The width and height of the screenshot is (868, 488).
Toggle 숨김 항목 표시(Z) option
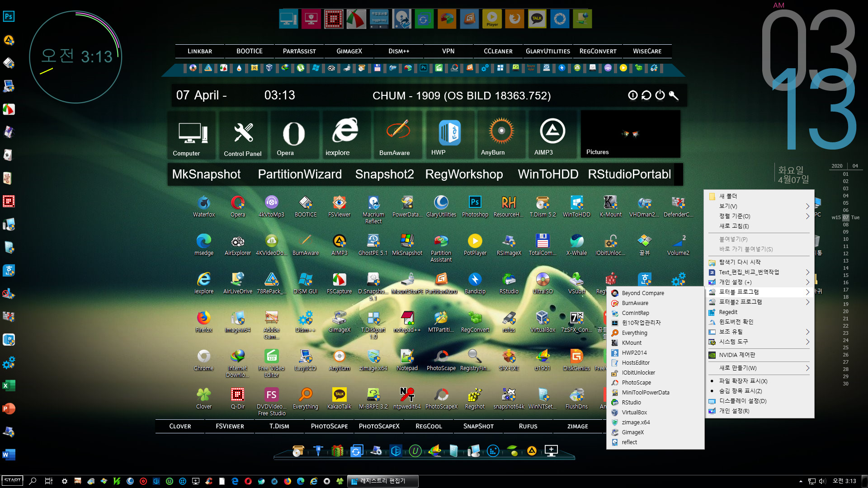[x=760, y=391]
